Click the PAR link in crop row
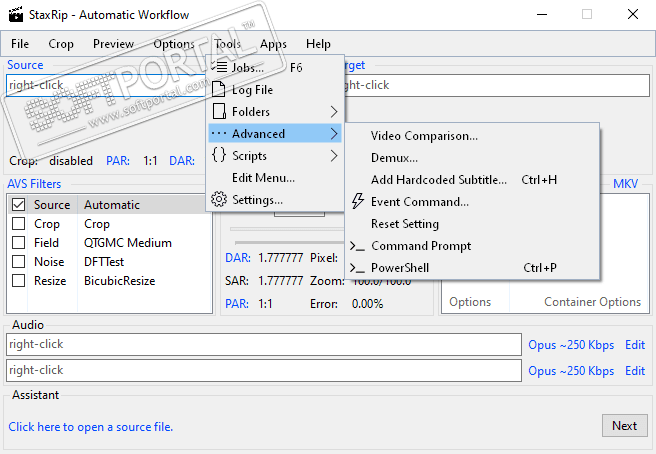The height and width of the screenshot is (454, 656). (118, 161)
